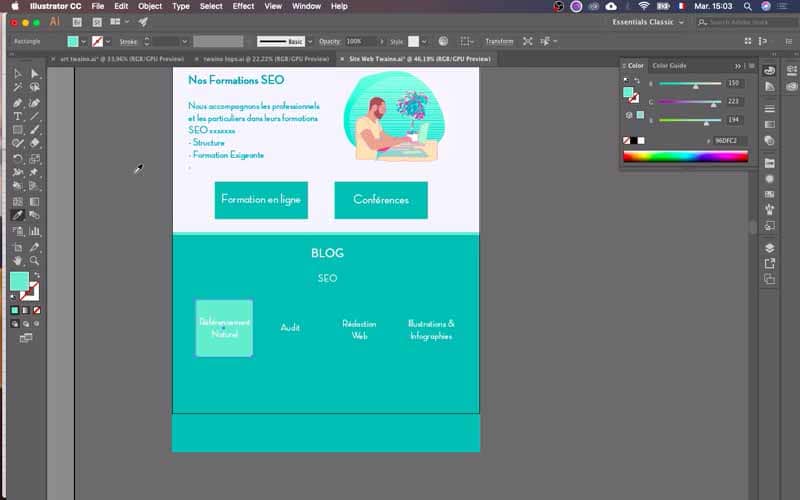The width and height of the screenshot is (800, 500).
Task: Set toolbox paint mode to None
Action: (x=37, y=310)
